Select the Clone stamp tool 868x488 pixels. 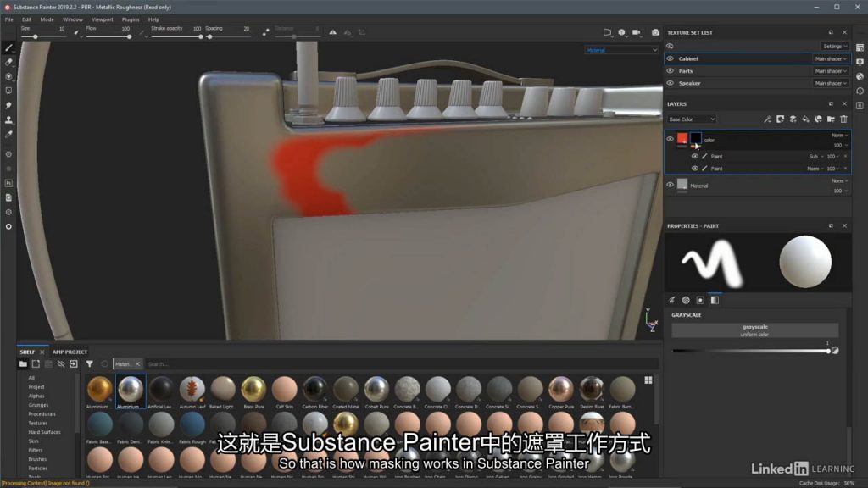(8, 119)
